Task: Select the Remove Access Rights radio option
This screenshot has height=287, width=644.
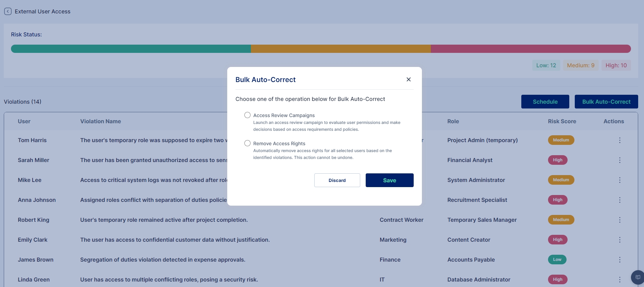Action: (247, 143)
